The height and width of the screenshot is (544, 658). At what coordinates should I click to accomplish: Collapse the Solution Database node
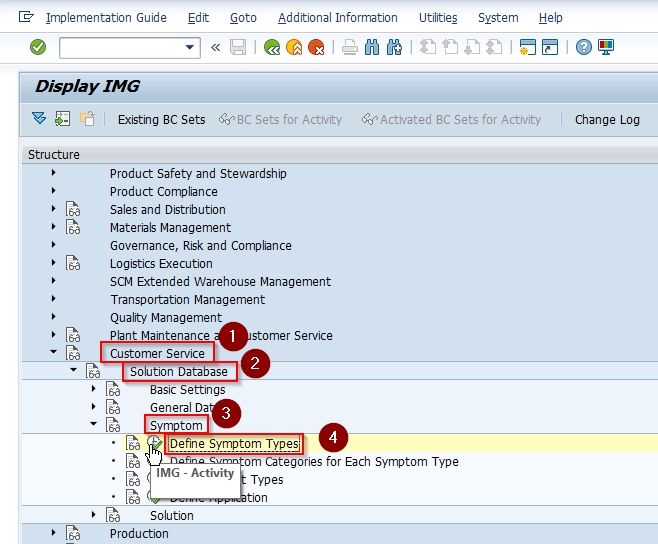pos(73,370)
